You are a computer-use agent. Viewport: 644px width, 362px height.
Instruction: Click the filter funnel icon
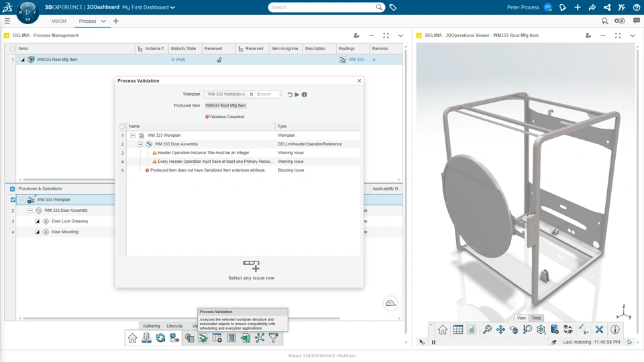tap(274, 338)
